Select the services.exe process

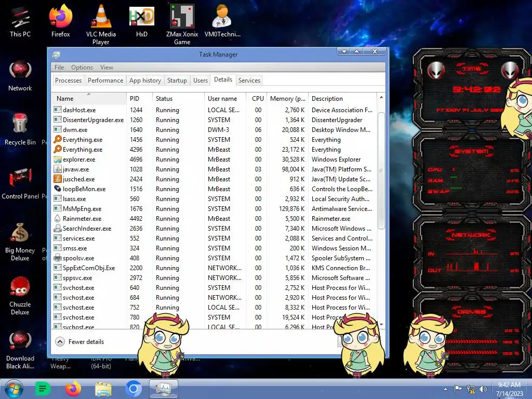(x=214, y=238)
